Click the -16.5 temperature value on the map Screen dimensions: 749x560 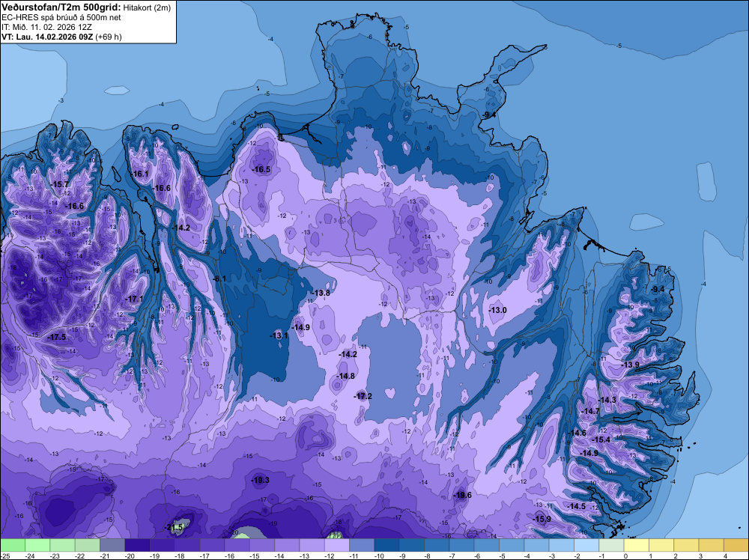coord(261,169)
